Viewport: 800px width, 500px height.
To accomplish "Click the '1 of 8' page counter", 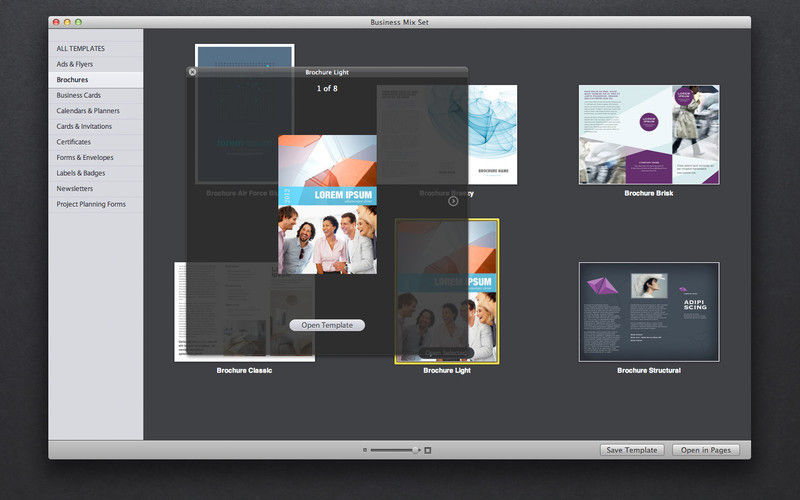I will click(x=327, y=88).
